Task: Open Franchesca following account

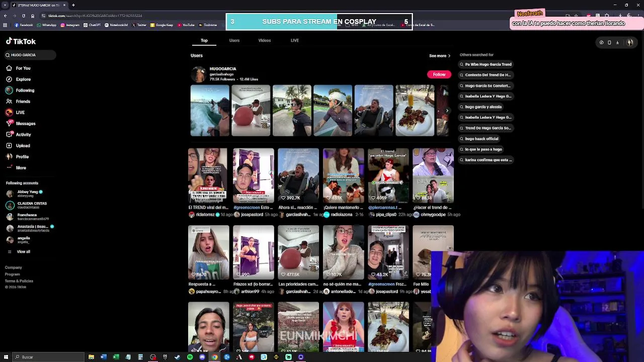Action: [27, 217]
